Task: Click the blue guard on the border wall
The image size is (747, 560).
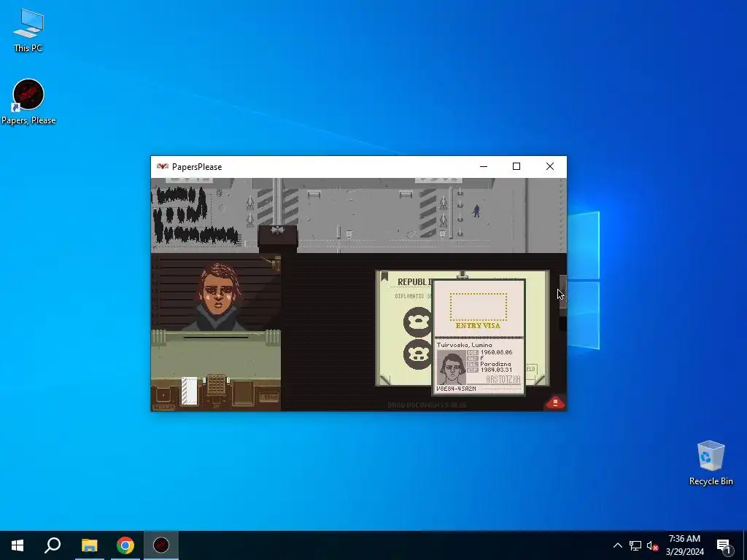Action: [x=476, y=211]
